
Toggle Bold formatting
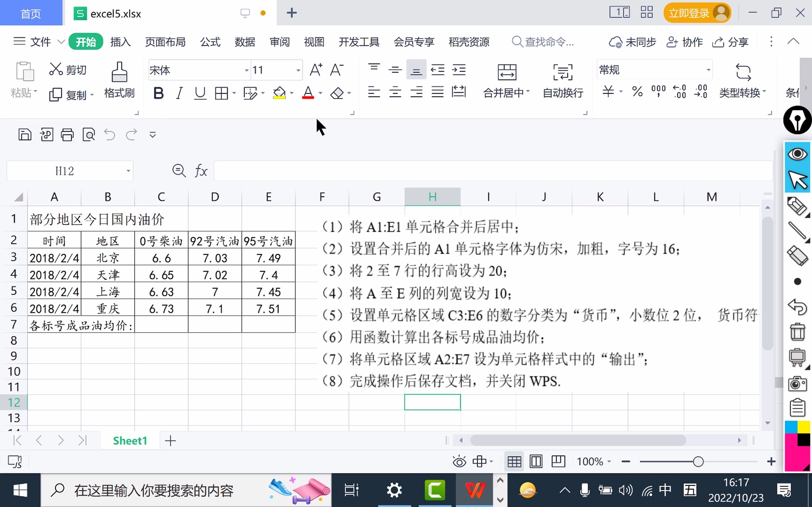(x=158, y=93)
